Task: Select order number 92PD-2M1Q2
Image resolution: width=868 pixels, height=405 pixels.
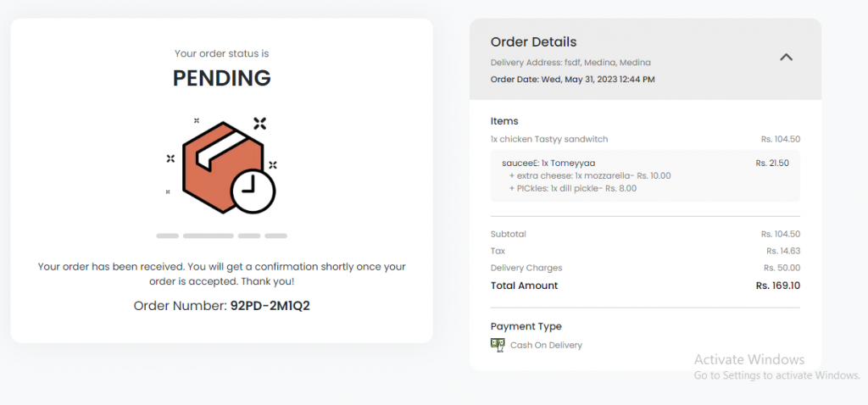Action: (x=270, y=306)
